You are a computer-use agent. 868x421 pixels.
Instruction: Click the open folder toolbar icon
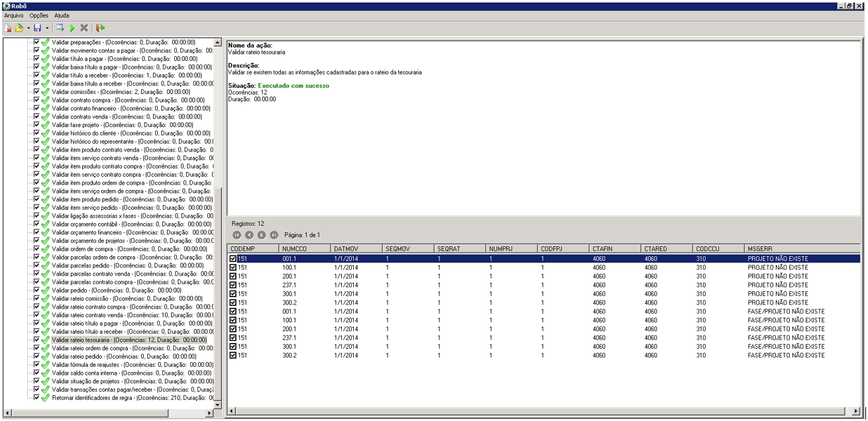tap(19, 28)
